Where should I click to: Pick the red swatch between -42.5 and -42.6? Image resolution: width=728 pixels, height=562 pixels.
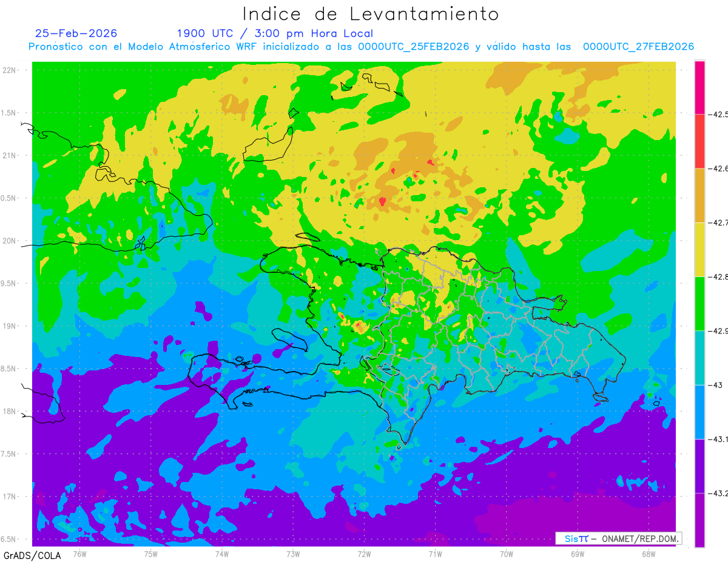tap(699, 141)
